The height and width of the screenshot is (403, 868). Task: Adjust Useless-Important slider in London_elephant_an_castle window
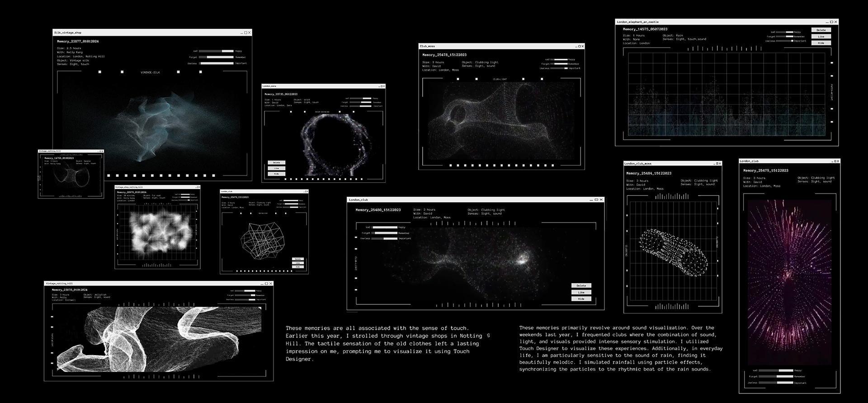tap(784, 41)
